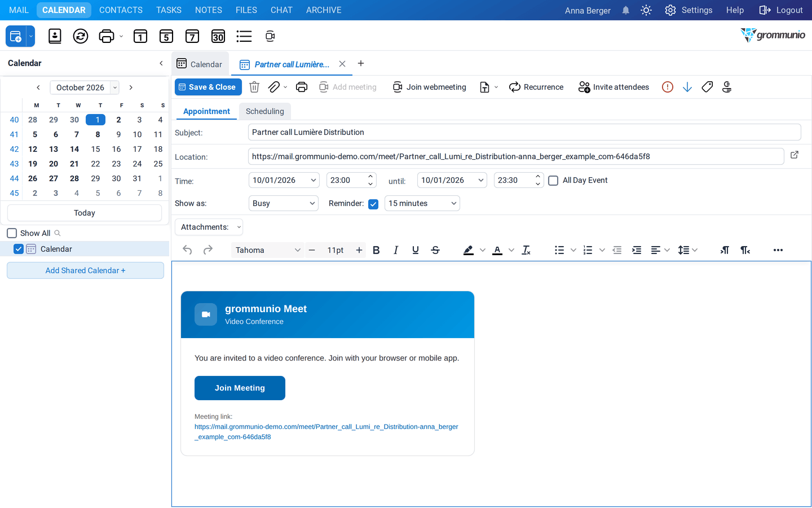Toggle the All Day Event checkbox
Image resolution: width=812 pixels, height=508 pixels.
coord(553,181)
